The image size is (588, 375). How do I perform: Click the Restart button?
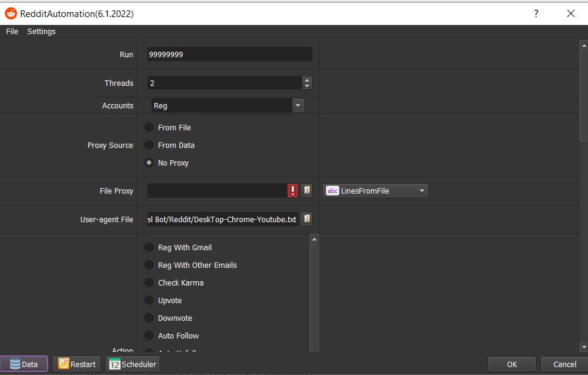point(77,364)
